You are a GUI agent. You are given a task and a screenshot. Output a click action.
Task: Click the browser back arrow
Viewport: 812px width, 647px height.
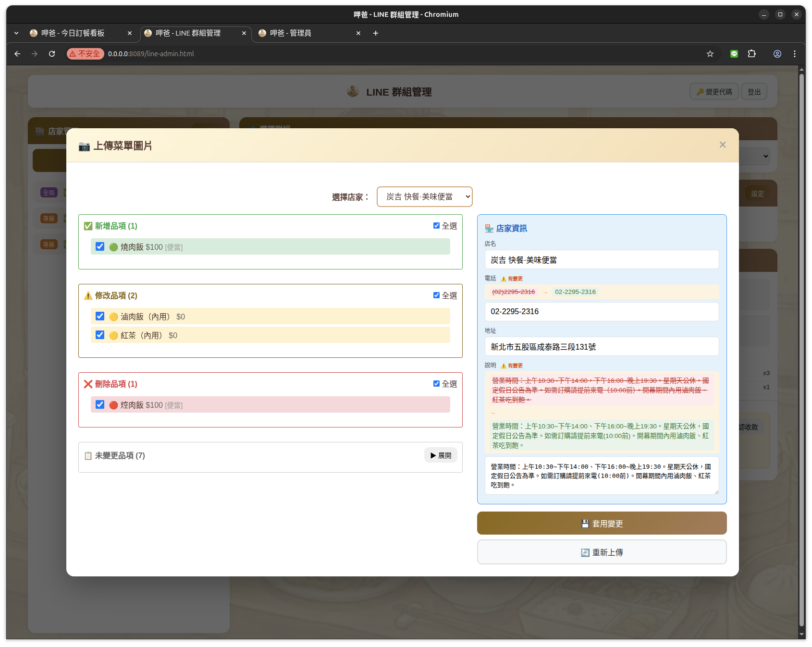17,54
